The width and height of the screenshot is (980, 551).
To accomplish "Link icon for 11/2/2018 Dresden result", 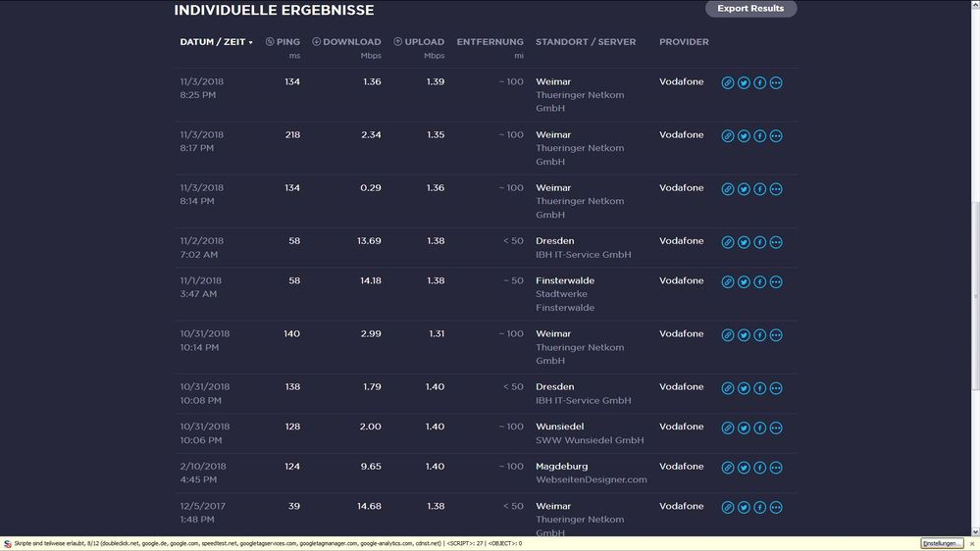I will click(x=728, y=242).
